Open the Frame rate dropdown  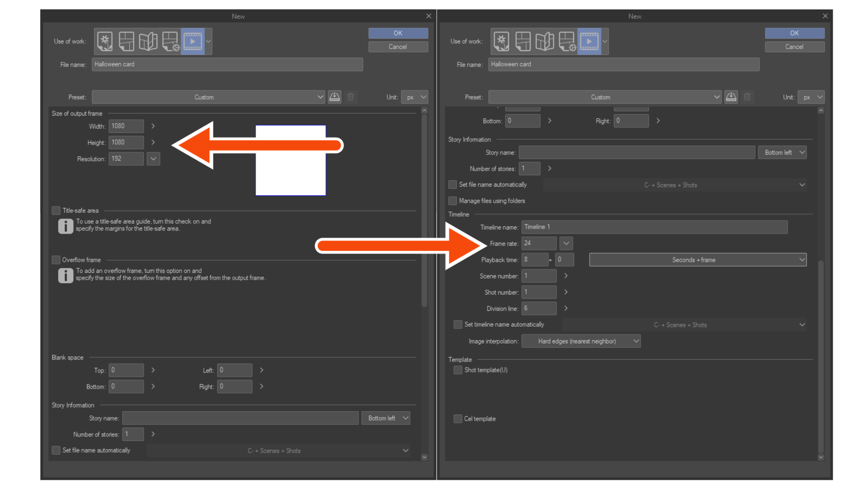(x=566, y=243)
